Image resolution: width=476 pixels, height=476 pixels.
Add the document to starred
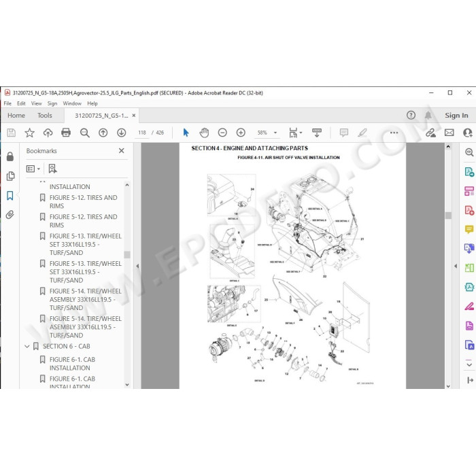(29, 133)
